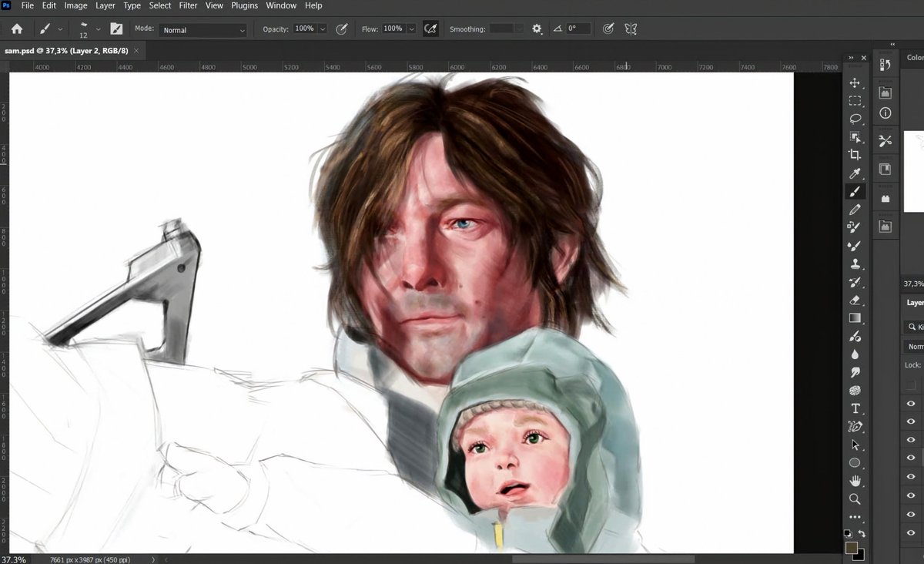
Task: Open the Tool Presets panel icon
Action: tap(885, 140)
